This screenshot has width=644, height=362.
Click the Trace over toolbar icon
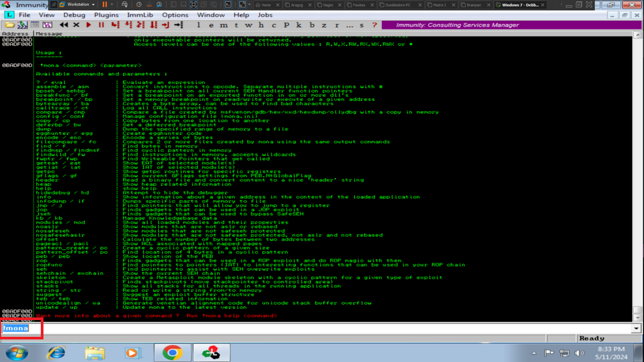153,25
